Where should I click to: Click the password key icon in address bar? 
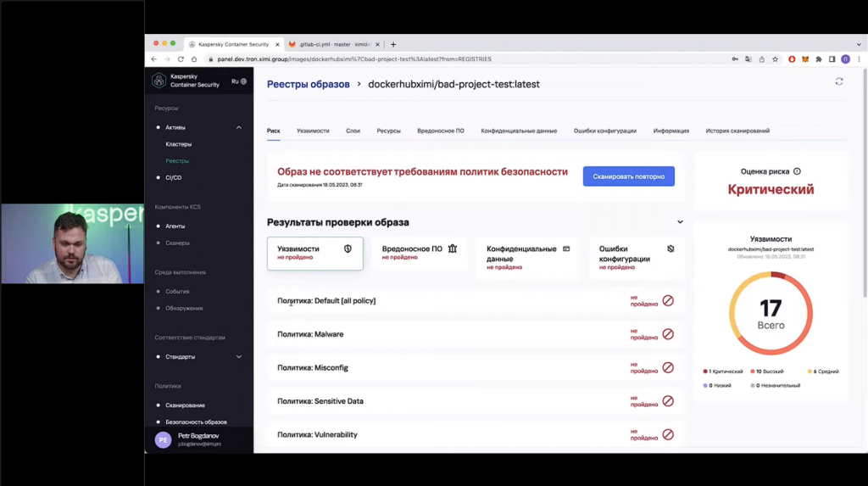[x=735, y=59]
